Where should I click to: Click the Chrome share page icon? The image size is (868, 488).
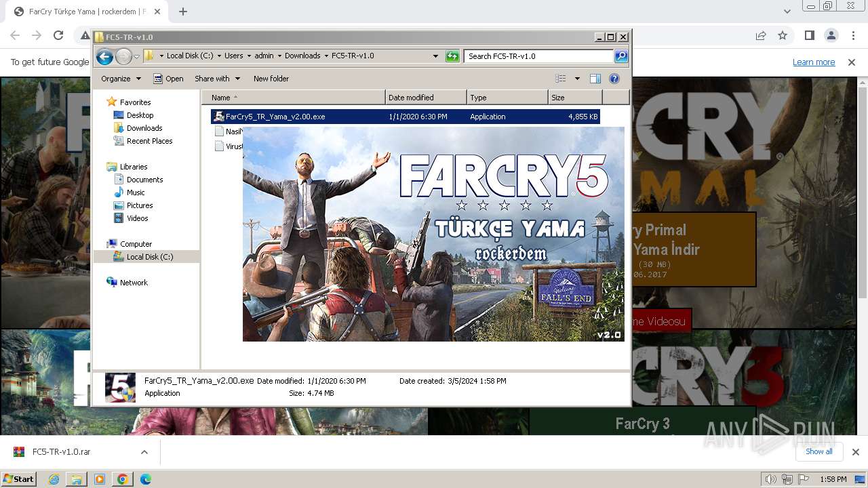pyautogui.click(x=761, y=36)
